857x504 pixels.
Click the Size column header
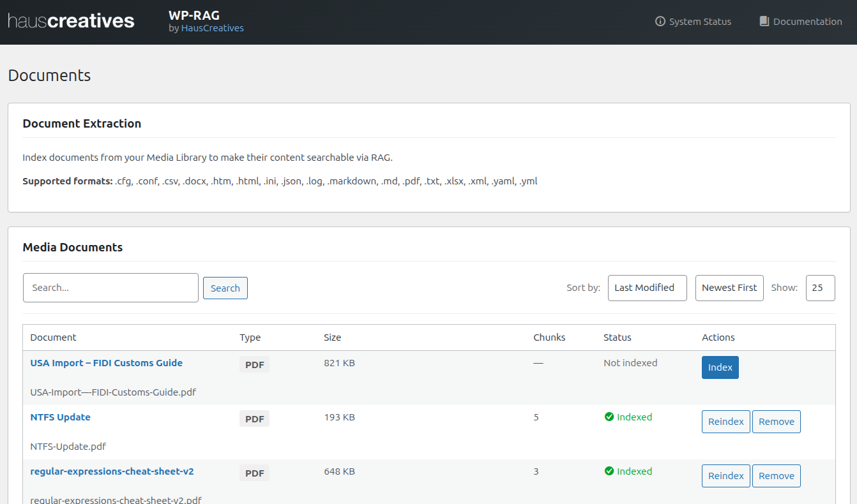pos(333,337)
